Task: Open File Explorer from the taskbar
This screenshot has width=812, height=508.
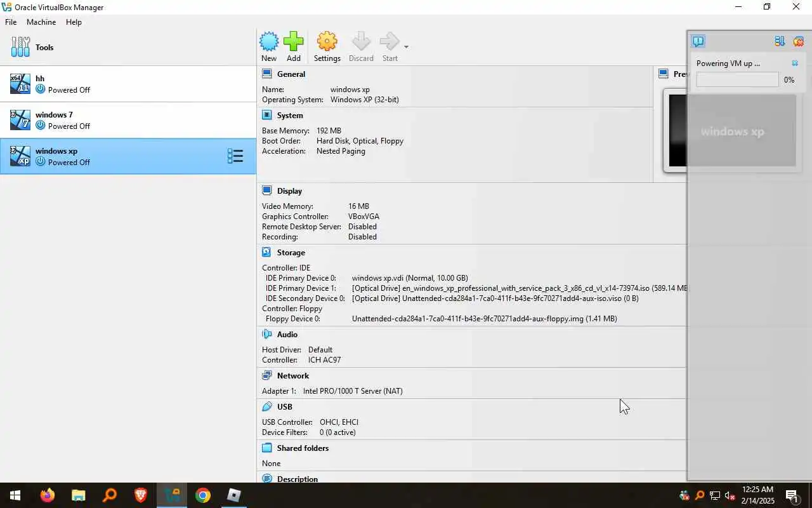Action: [78, 495]
